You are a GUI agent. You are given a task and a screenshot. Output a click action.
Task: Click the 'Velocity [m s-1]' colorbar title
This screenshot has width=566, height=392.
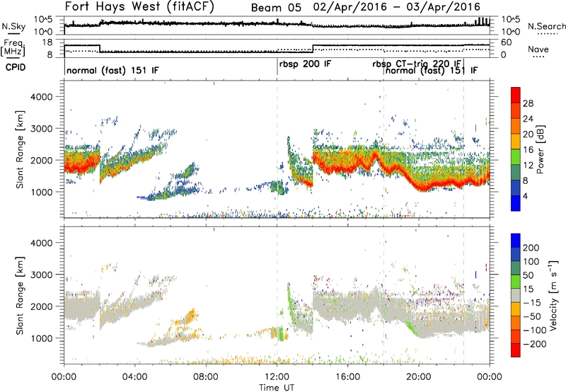554,295
